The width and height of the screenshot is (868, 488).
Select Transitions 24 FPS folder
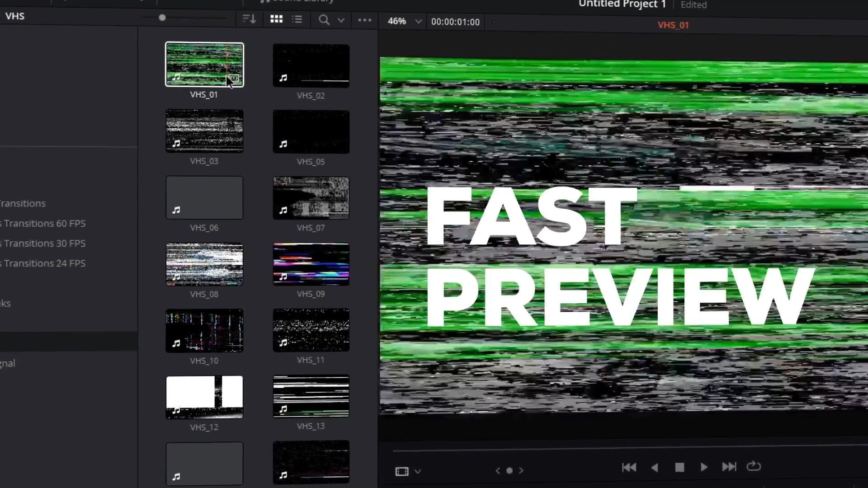point(44,263)
